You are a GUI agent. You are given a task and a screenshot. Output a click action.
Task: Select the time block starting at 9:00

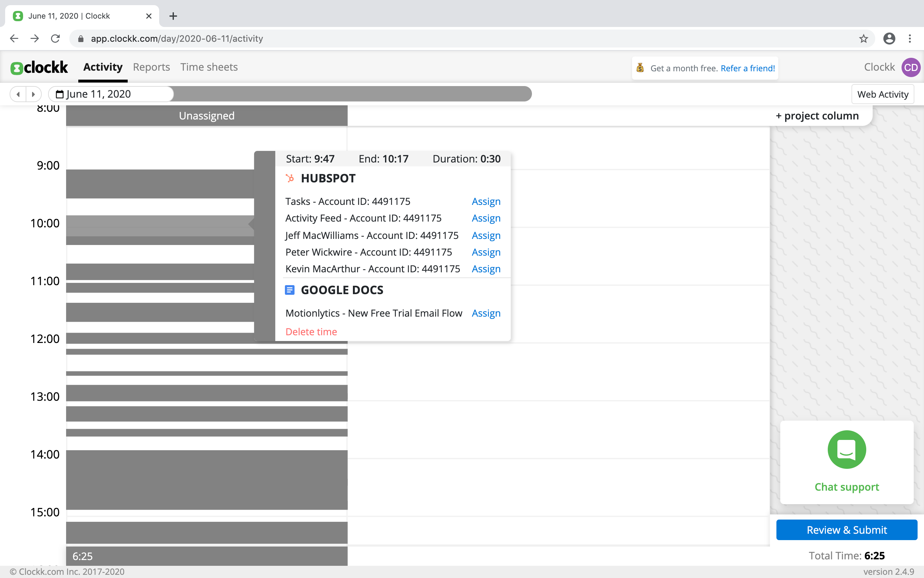[x=160, y=184]
